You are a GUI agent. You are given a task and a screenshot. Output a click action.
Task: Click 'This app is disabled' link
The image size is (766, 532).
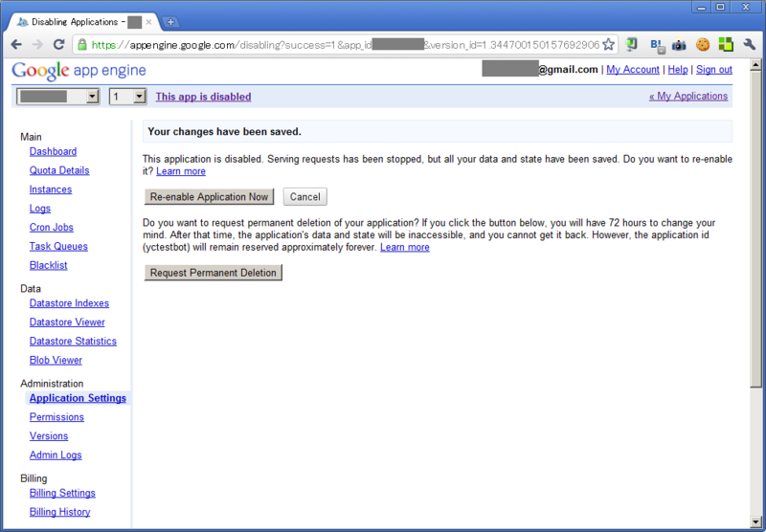click(x=203, y=97)
